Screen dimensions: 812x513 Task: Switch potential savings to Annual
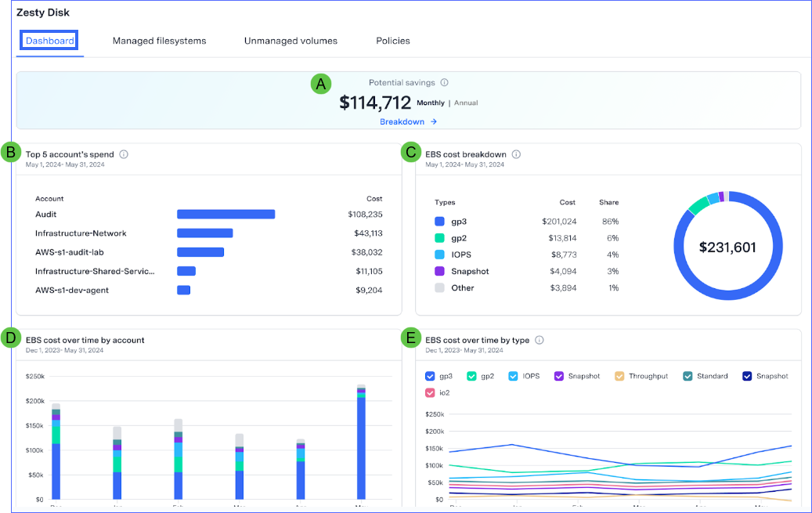pos(466,103)
